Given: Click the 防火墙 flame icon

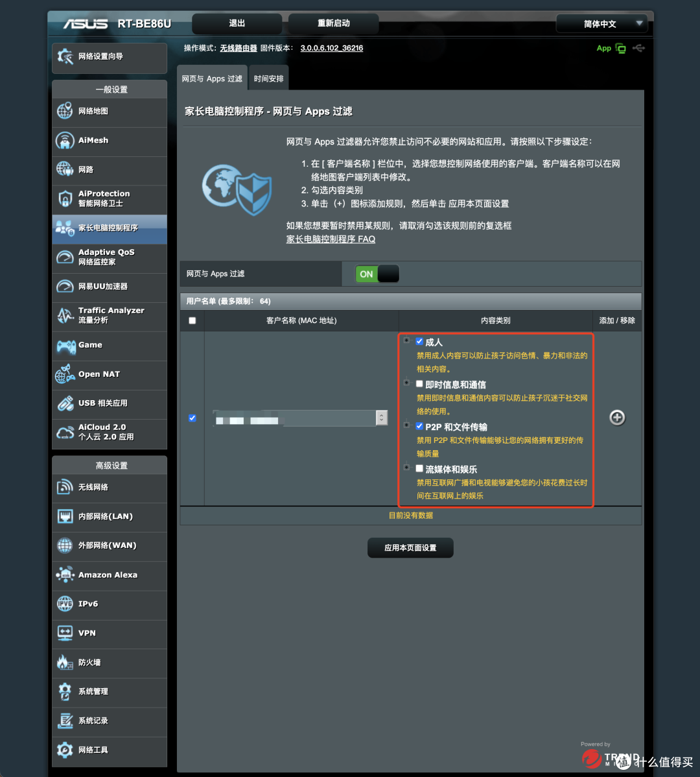Looking at the screenshot, I should 65,663.
